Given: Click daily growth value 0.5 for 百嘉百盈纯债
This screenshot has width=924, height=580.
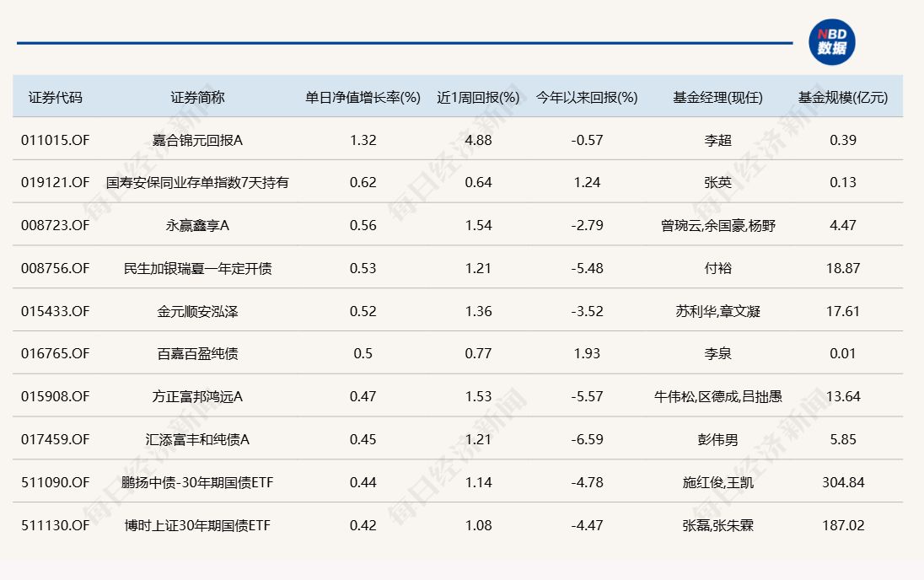Looking at the screenshot, I should [x=363, y=354].
